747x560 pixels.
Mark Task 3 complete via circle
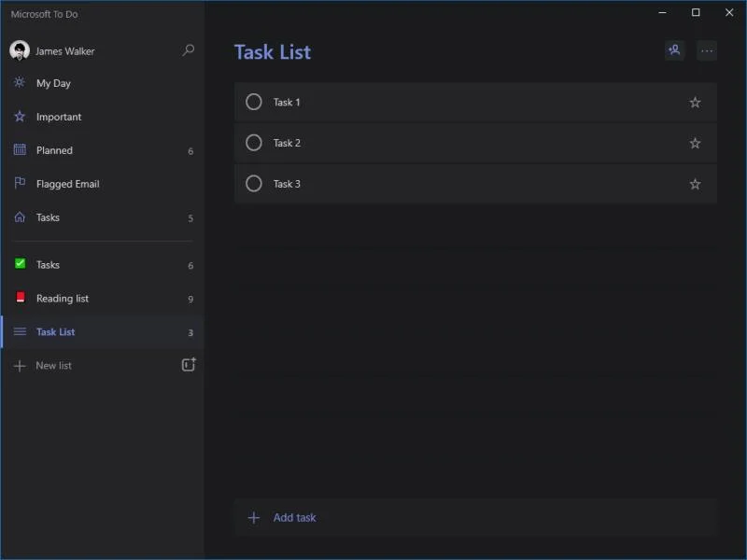coord(253,183)
